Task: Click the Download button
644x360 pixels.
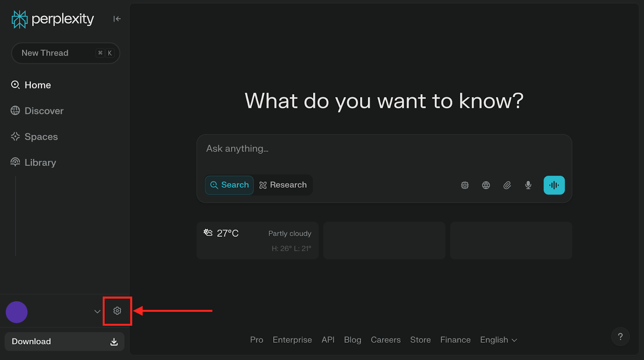Action: coord(64,341)
